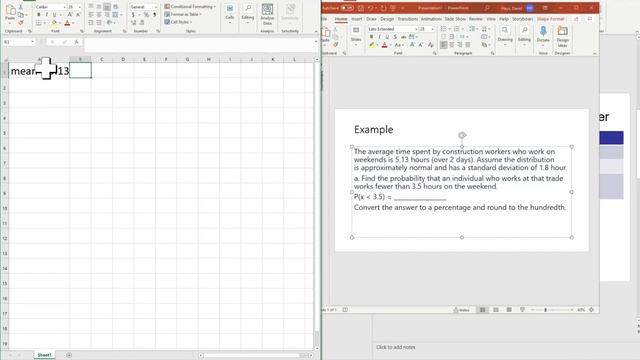Viewport: 640px width, 360px height.
Task: Click Sheet1 tab
Action: point(44,355)
